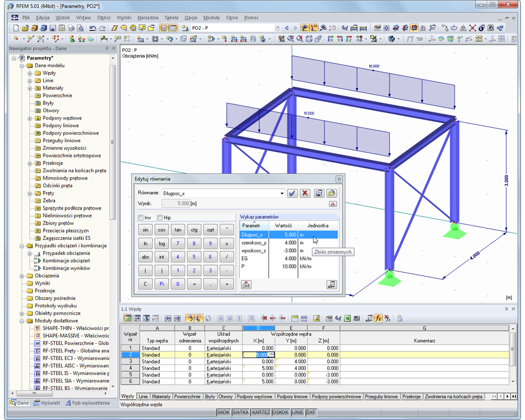Image resolution: width=525 pixels, height=420 pixels.
Task: Open the Równanie dropdown list
Action: pos(282,193)
